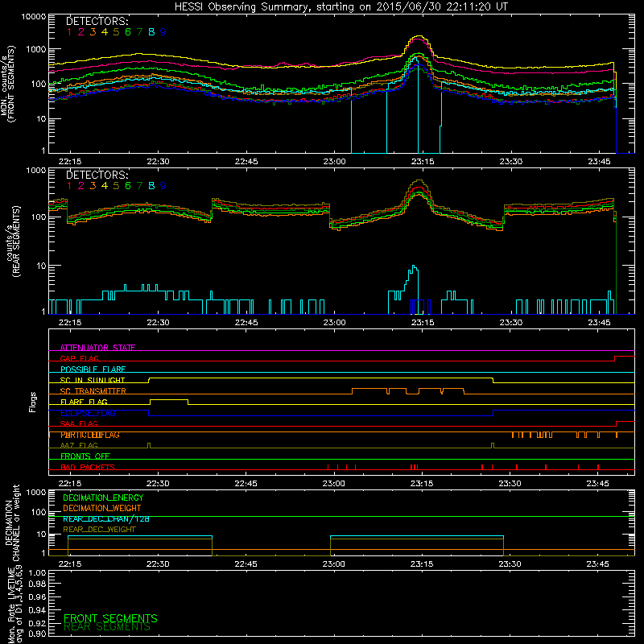Click the cyan detector 8 peak in rear plot
This screenshot has height=644, width=644.
tap(414, 266)
